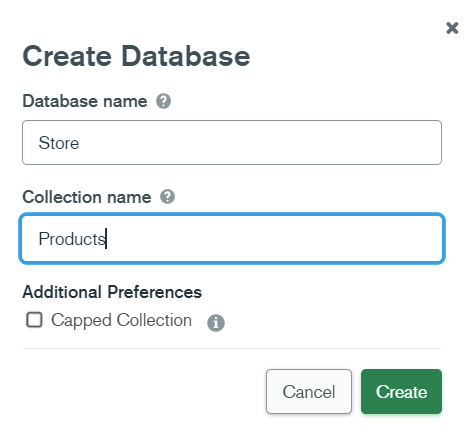Open the Database name help icon
Viewport: 471px width, 436px height.
click(163, 101)
